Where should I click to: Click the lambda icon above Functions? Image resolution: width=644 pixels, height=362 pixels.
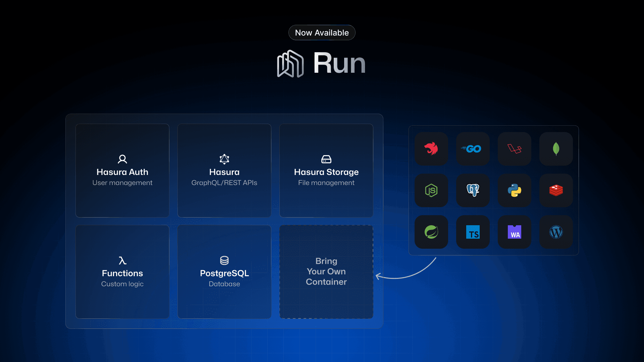[x=122, y=260]
